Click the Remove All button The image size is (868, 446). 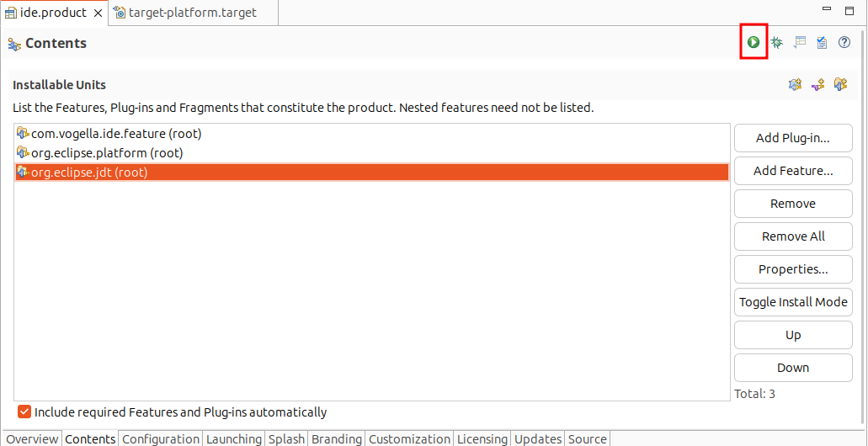tap(793, 236)
